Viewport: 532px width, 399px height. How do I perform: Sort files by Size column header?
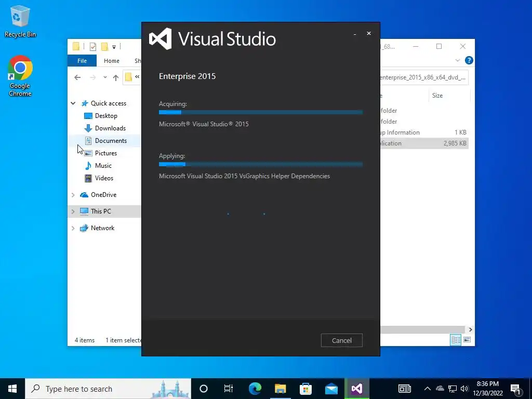tap(449, 96)
